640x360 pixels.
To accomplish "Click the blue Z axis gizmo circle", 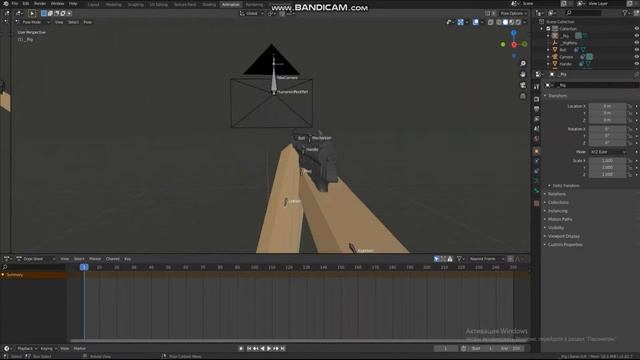I will [x=514, y=33].
